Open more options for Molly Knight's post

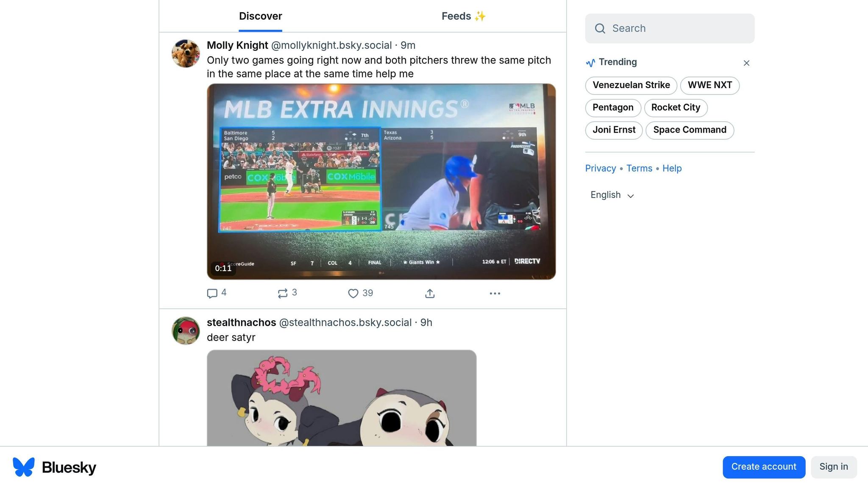click(x=495, y=293)
